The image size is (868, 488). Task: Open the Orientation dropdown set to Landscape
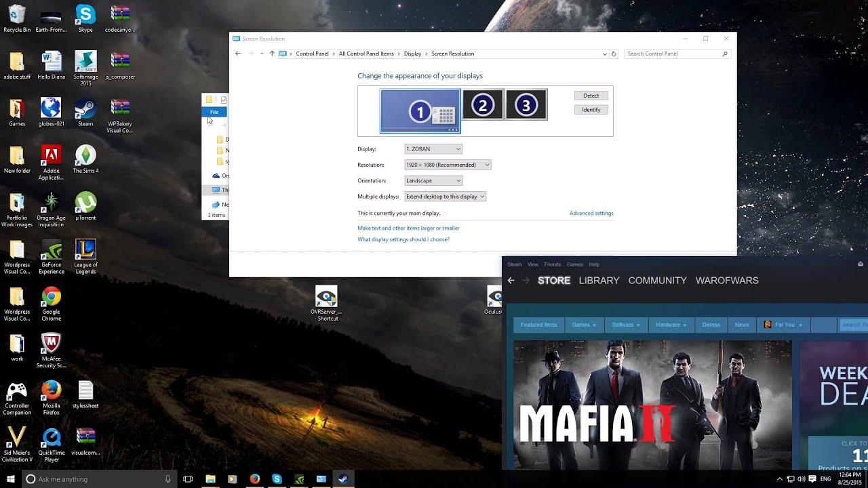(x=433, y=180)
